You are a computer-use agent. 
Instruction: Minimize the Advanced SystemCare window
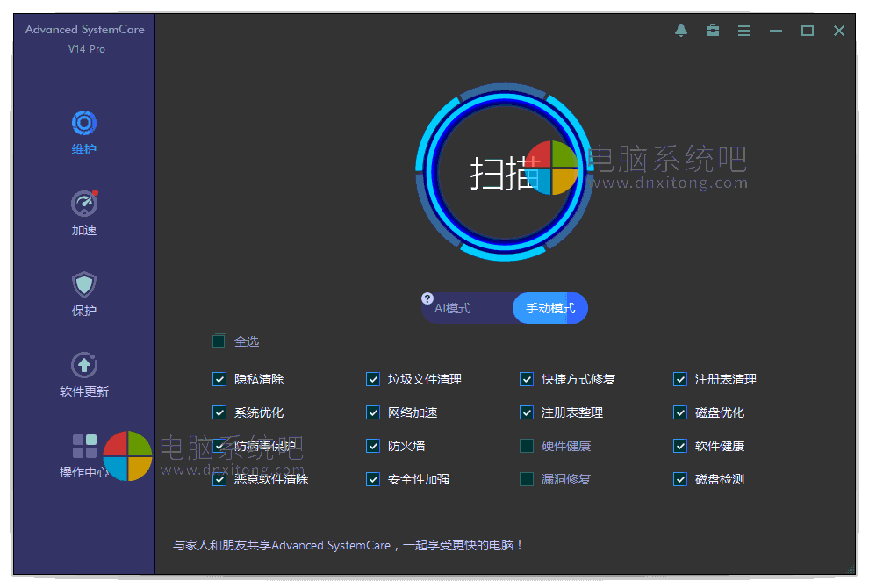pyautogui.click(x=776, y=31)
